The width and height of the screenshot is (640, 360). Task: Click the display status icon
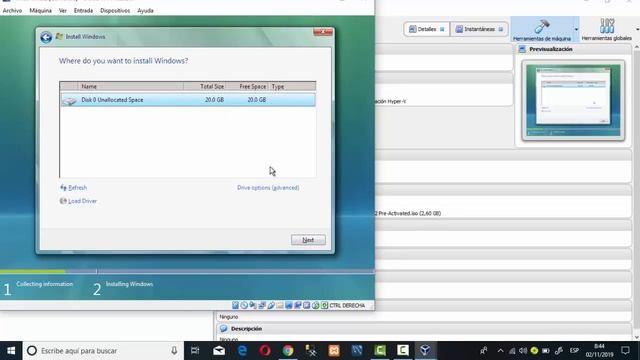(289, 305)
